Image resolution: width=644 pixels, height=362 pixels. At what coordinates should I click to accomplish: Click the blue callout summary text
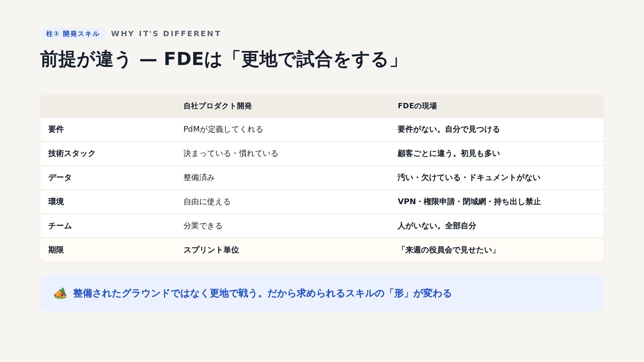pyautogui.click(x=262, y=293)
